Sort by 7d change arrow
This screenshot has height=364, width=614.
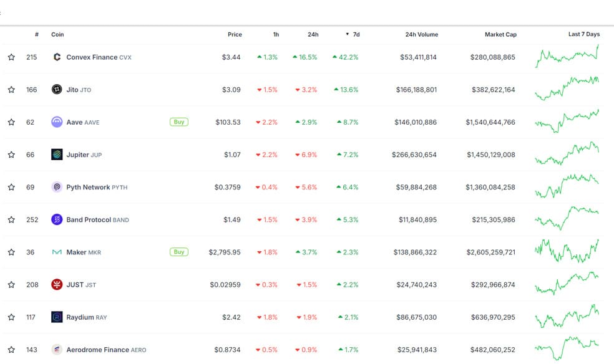348,34
